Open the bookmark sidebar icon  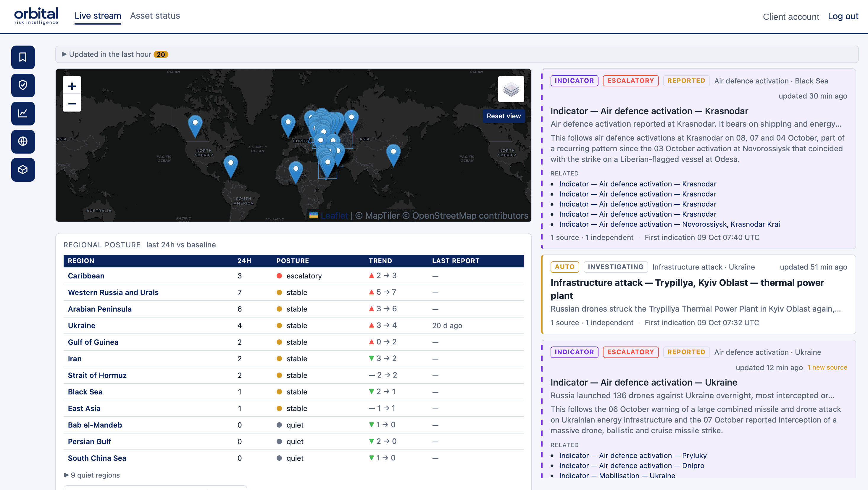click(x=23, y=57)
